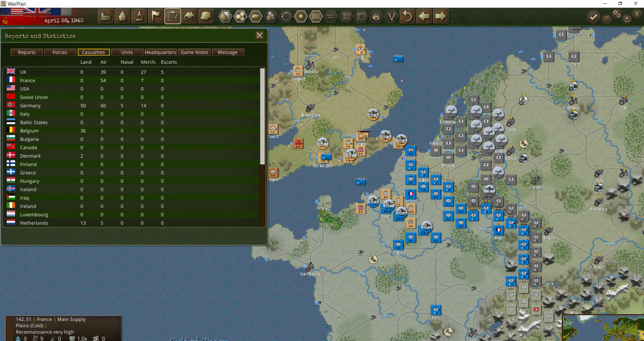Click the soldier helmet toolbar icon
The height and width of the screenshot is (341, 644).
[206, 16]
